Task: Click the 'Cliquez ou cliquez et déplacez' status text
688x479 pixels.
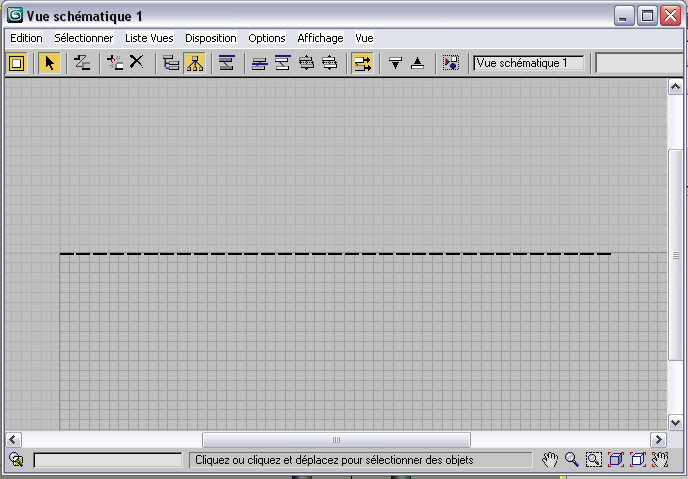Action: [334, 460]
